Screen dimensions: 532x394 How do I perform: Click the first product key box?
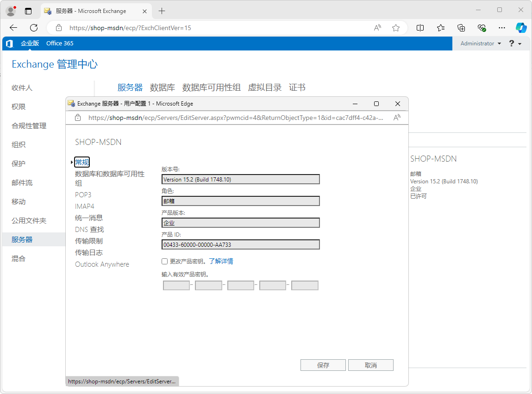pyautogui.click(x=176, y=285)
